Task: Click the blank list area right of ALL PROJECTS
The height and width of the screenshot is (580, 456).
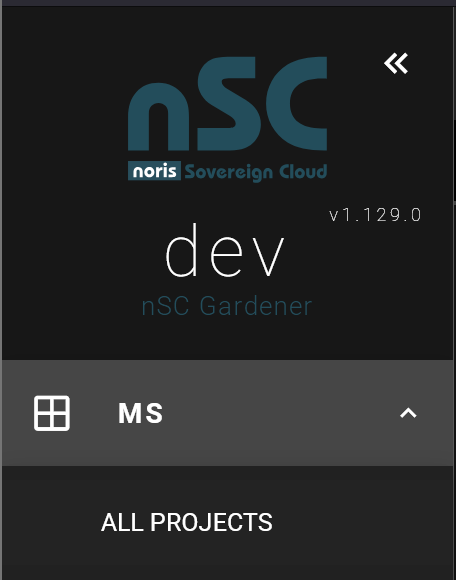Action: [x=362, y=522]
